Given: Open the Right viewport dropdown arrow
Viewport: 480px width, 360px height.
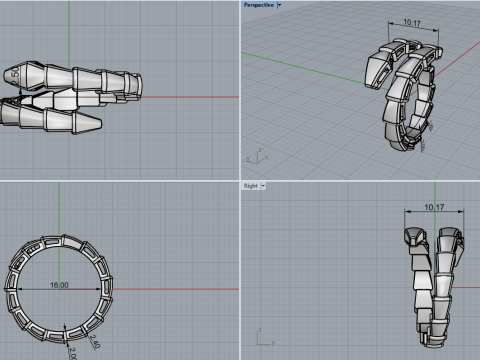Looking at the screenshot, I should coord(263,186).
